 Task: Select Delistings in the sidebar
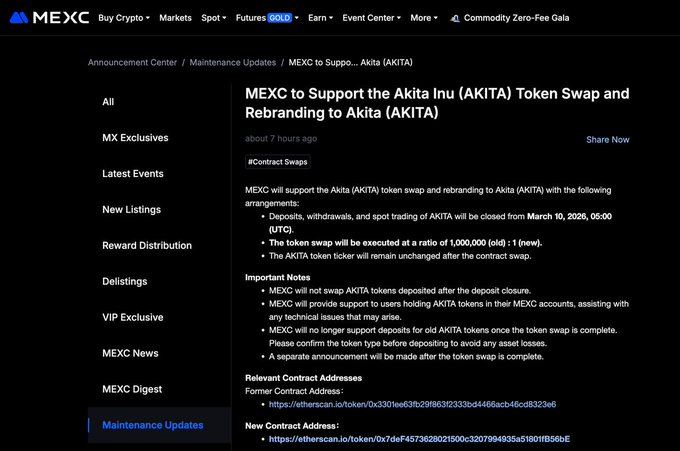(x=124, y=282)
